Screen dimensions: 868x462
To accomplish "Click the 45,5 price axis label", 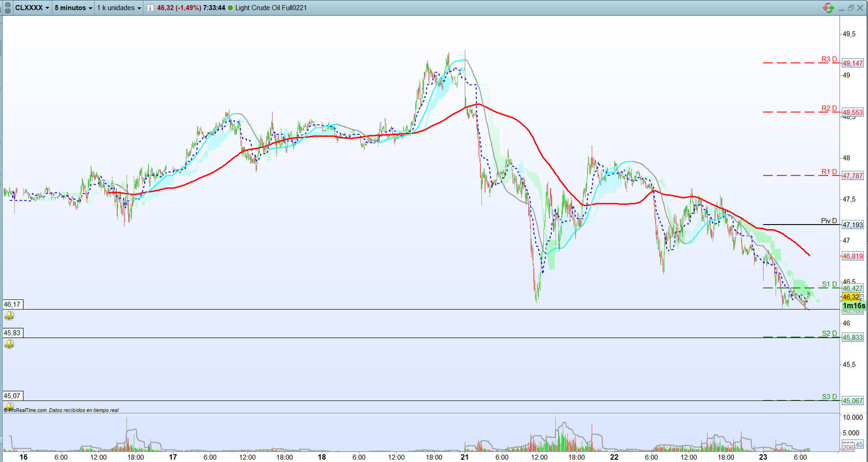I will (x=849, y=365).
